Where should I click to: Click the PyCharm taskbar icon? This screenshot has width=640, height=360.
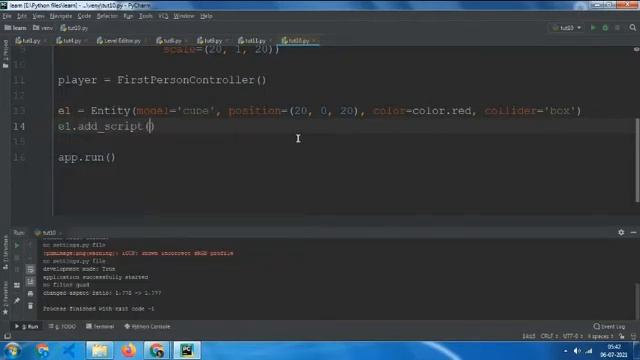tap(187, 351)
